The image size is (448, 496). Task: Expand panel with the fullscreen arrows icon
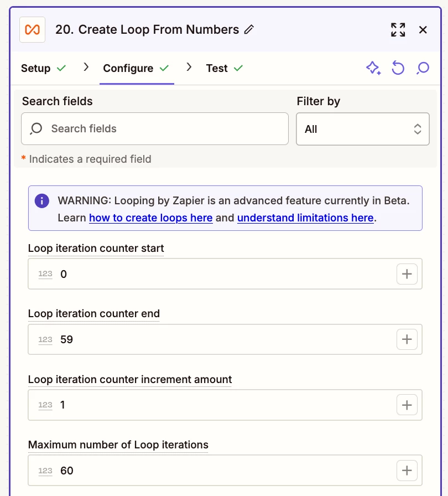click(398, 30)
